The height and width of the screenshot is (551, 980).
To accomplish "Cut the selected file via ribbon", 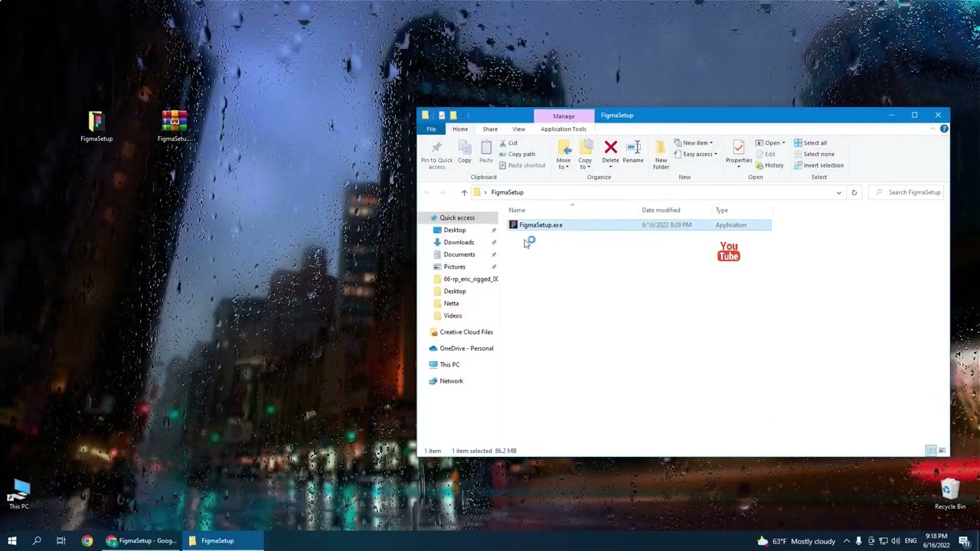I will pyautogui.click(x=508, y=143).
